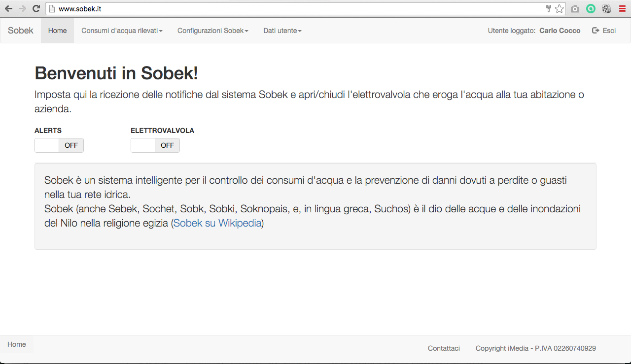The image size is (631, 364).
Task: Click the key icon in address bar
Action: click(548, 8)
